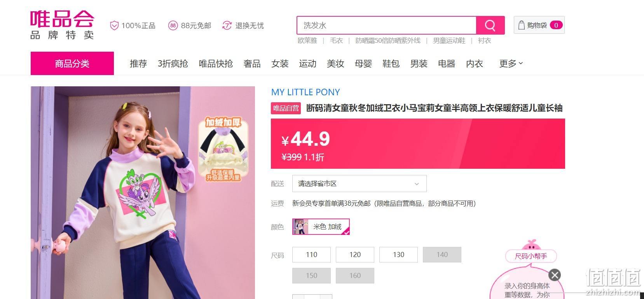Click the 退换无忧 return icon
This screenshot has width=644, height=299.
coord(227,26)
